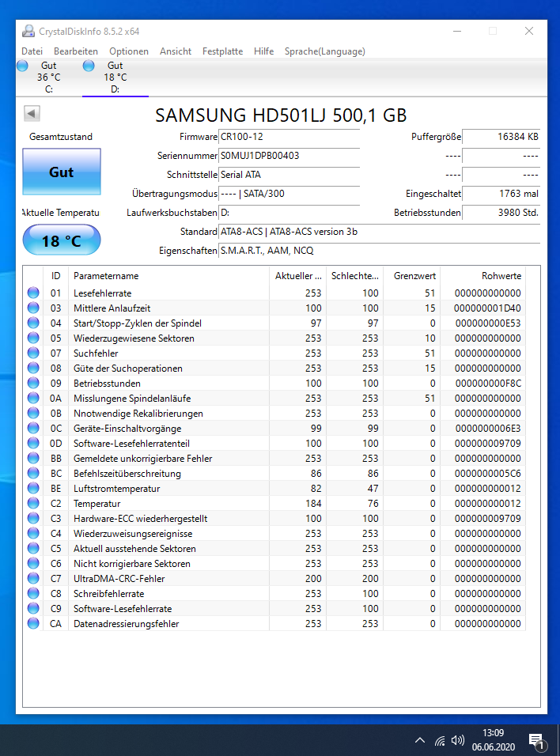Click the health circle of drive D:
The image size is (560, 756).
89,66
